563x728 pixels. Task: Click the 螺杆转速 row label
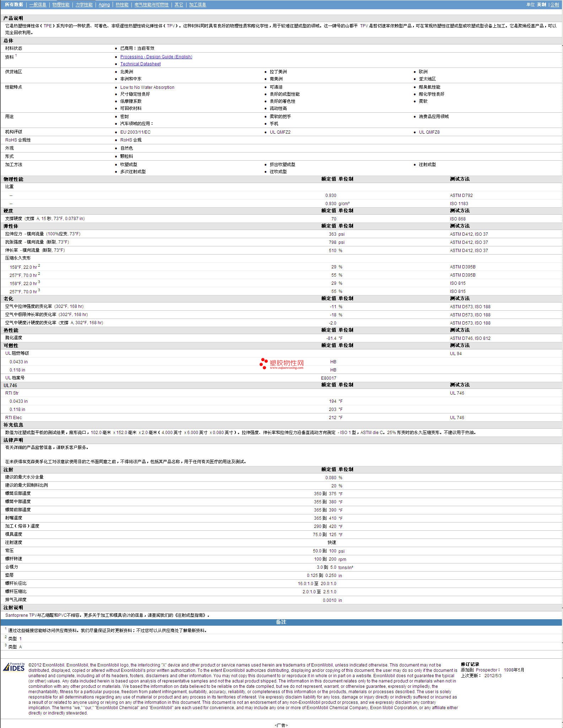click(x=13, y=559)
